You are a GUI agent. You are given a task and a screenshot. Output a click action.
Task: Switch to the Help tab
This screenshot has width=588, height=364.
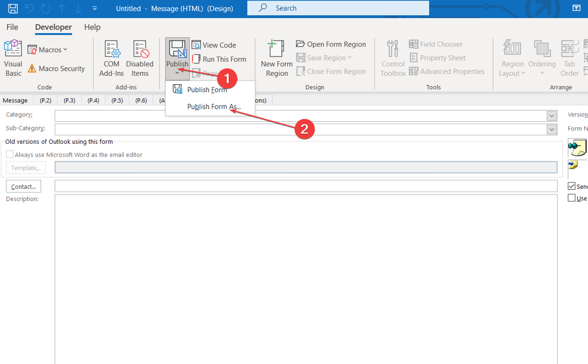pos(92,27)
